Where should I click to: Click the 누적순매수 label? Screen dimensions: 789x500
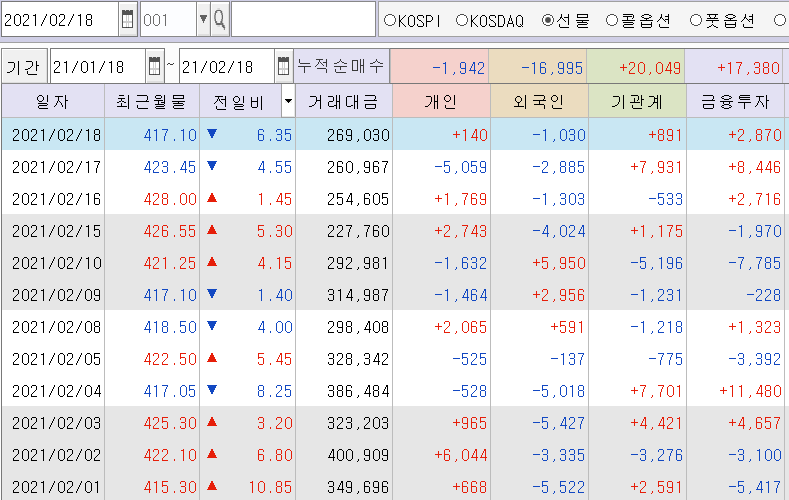[x=341, y=66]
